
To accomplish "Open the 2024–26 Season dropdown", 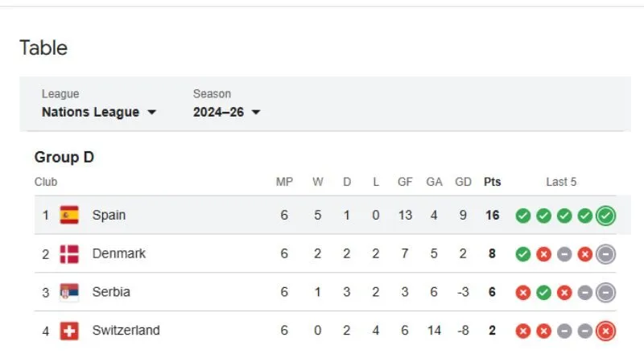I will click(226, 112).
